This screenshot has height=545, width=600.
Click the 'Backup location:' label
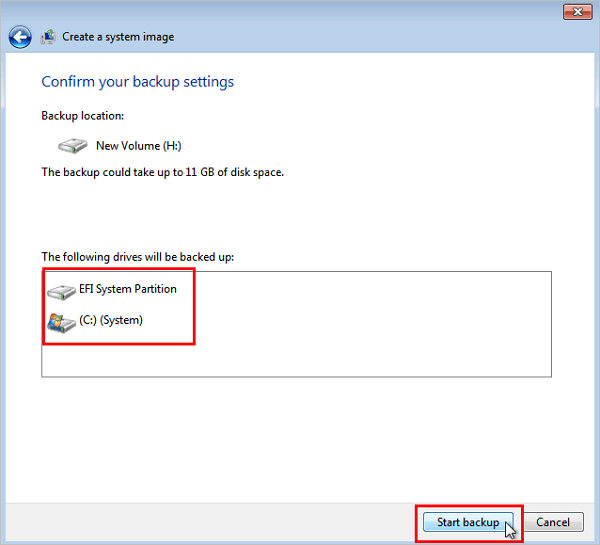tap(82, 117)
